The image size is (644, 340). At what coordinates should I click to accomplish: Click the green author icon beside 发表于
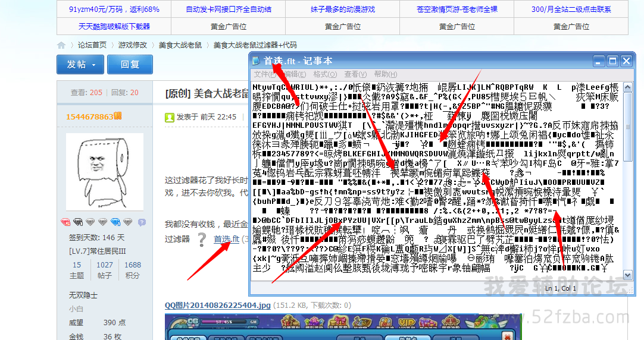(x=170, y=117)
